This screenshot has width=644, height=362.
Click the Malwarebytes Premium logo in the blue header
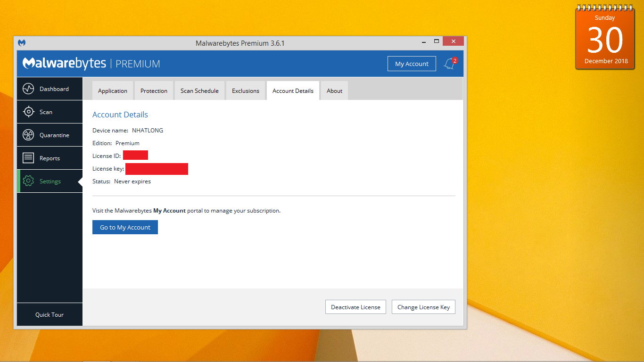91,64
